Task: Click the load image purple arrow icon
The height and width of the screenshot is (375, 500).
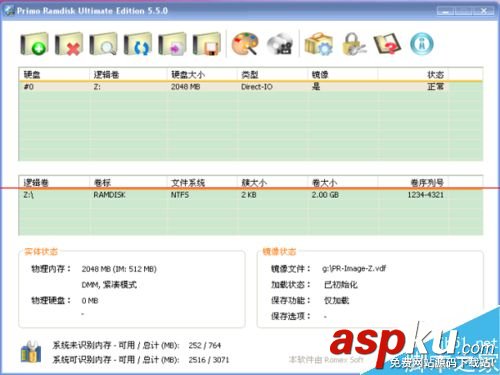Action: (172, 44)
